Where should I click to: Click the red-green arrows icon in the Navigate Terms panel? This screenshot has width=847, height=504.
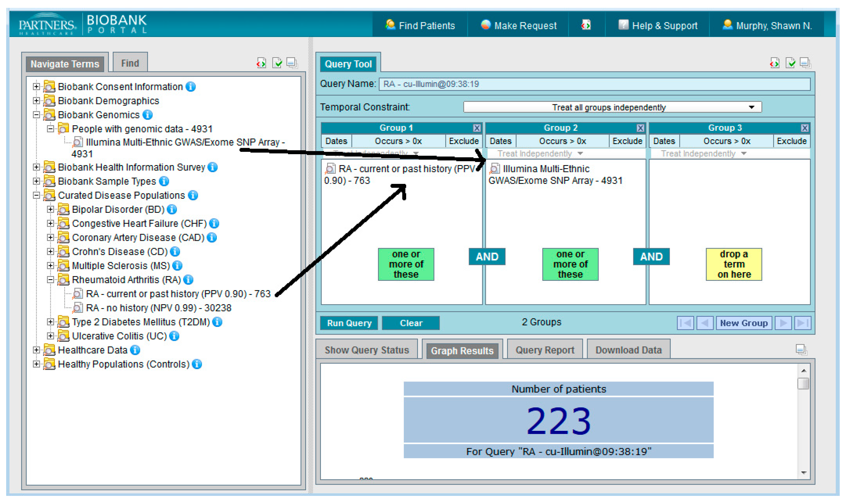tap(261, 63)
